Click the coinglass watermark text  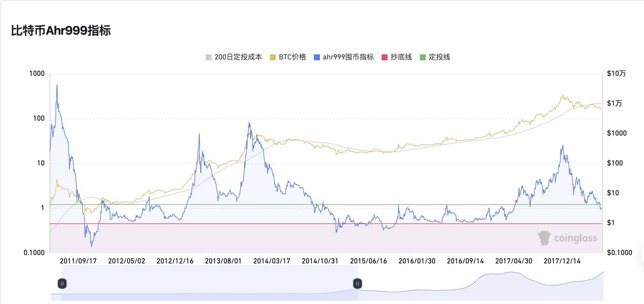[x=576, y=238]
